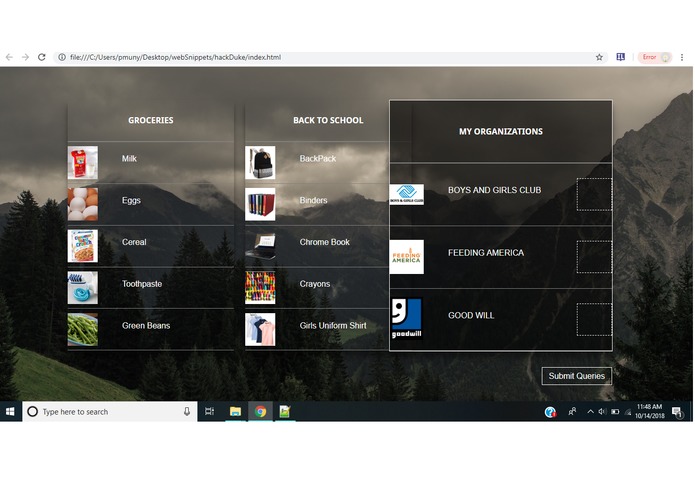The height and width of the screenshot is (494, 695).
Task: Reload the page with refresh icon
Action: (x=42, y=57)
